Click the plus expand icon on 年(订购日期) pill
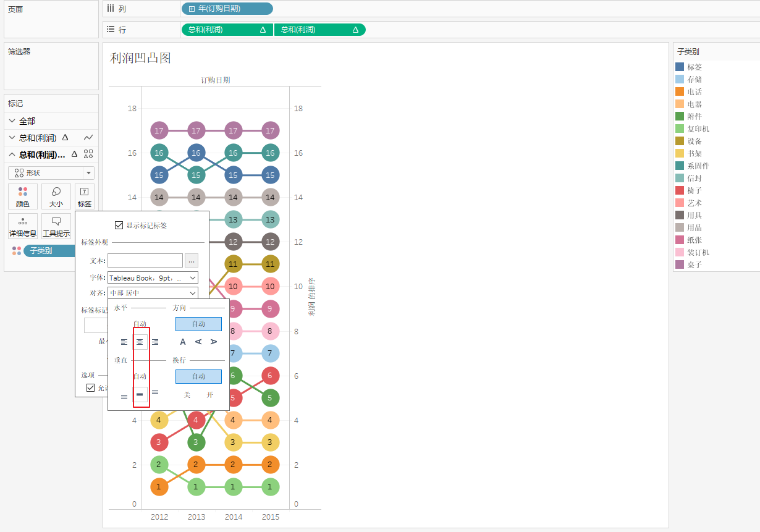Screen dimensions: 760x532 [192, 9]
